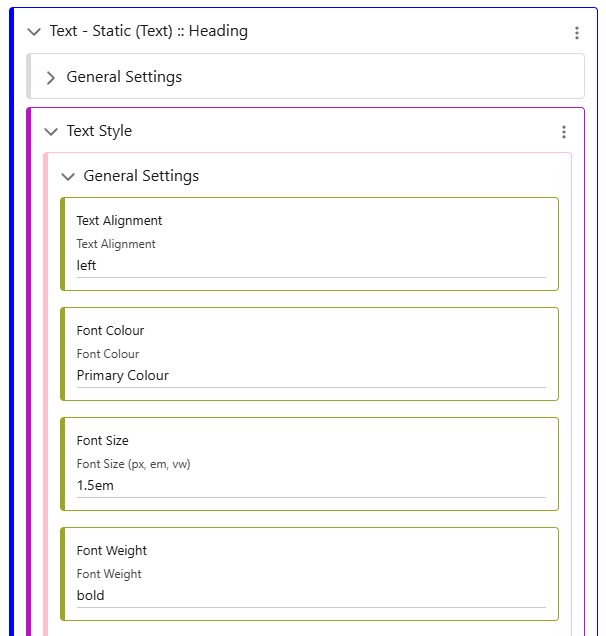The width and height of the screenshot is (606, 636).
Task: Collapse General Settings inside Text Style
Action: pos(68,176)
